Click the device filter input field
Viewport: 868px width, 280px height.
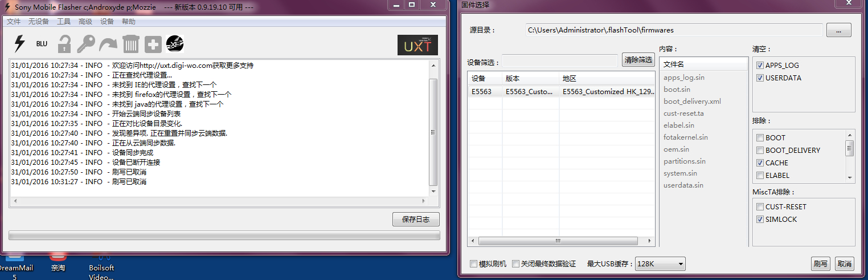(559, 60)
